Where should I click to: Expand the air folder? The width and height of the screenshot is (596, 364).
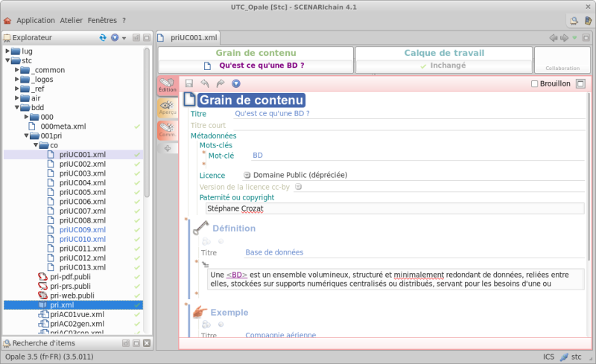(16, 98)
